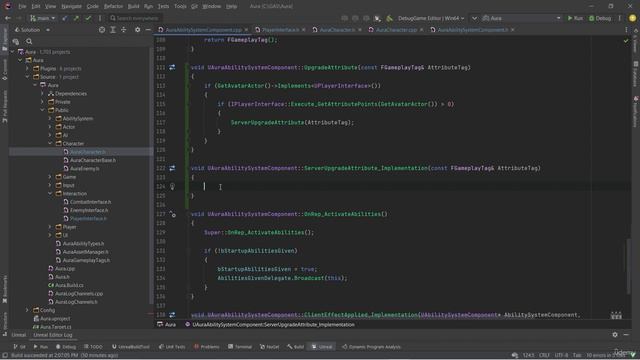The image size is (640, 360).
Task: Close the AuraAbilitySystemComponent.cpp tab
Action: [246, 30]
